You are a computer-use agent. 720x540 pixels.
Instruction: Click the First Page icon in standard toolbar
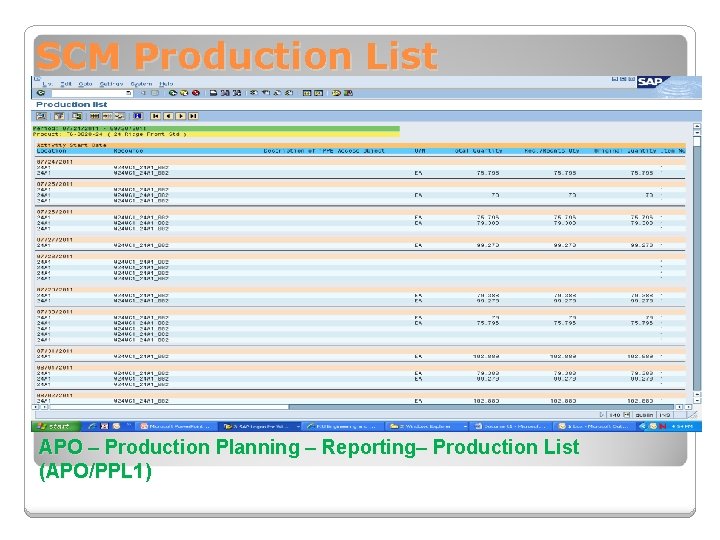pos(253,93)
